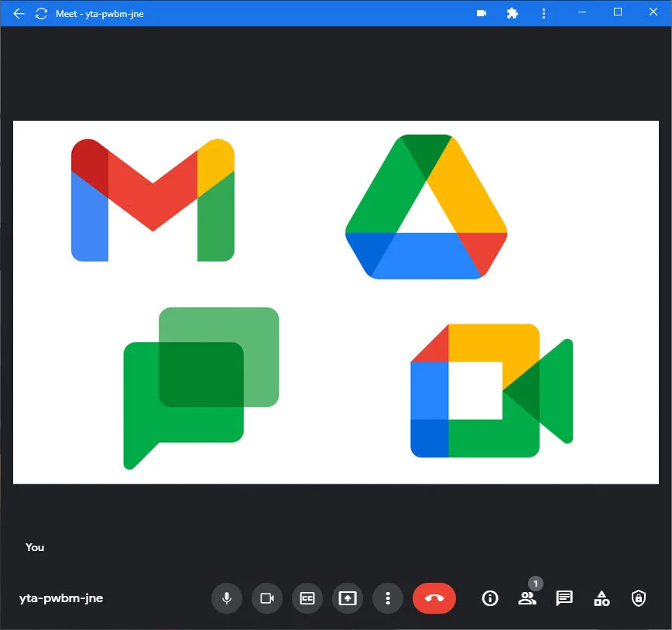
Task: Open the Activities panel
Action: click(602, 597)
